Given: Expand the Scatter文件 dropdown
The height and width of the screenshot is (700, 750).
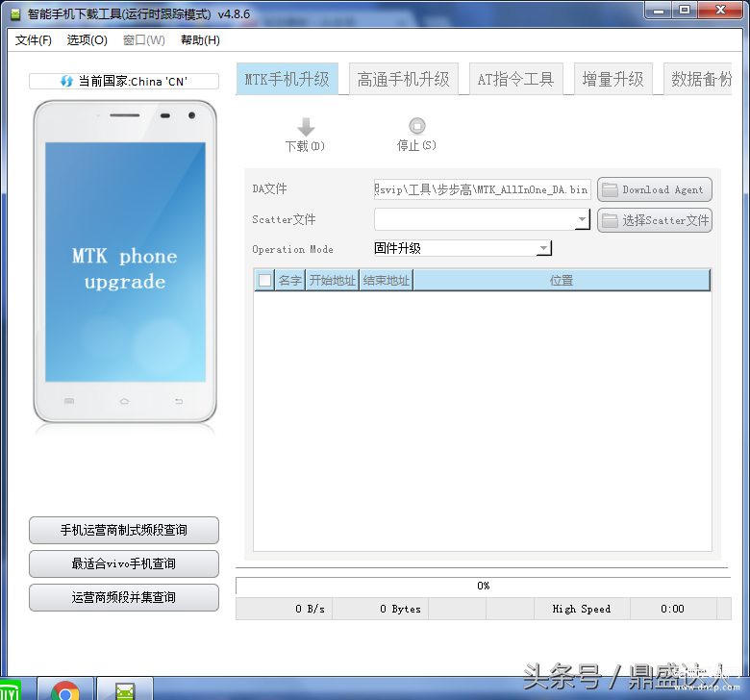Looking at the screenshot, I should tap(582, 219).
